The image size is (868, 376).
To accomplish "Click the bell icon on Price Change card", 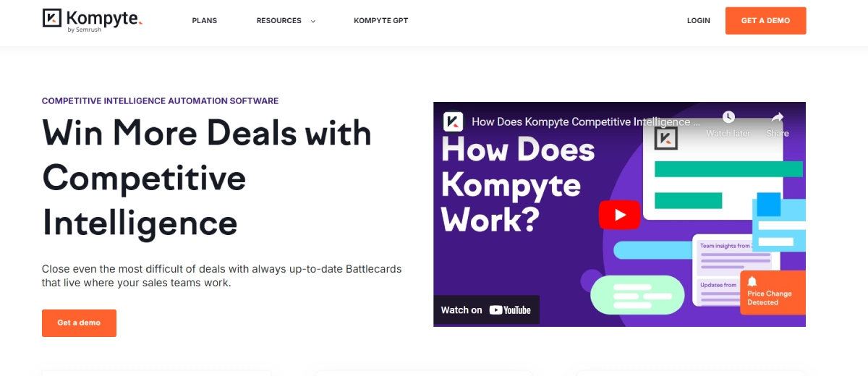I will [x=752, y=281].
